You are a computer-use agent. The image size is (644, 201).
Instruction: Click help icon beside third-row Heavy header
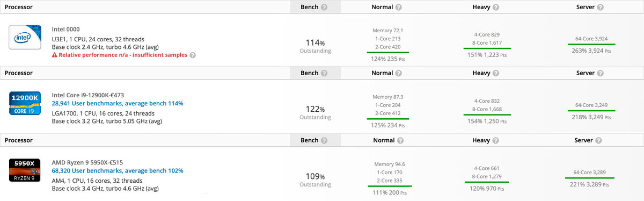[496, 140]
